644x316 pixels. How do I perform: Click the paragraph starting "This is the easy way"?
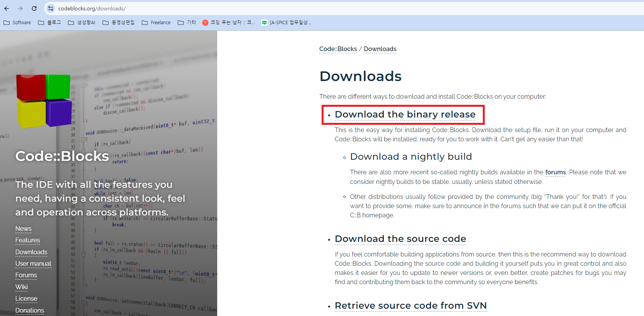(x=481, y=135)
